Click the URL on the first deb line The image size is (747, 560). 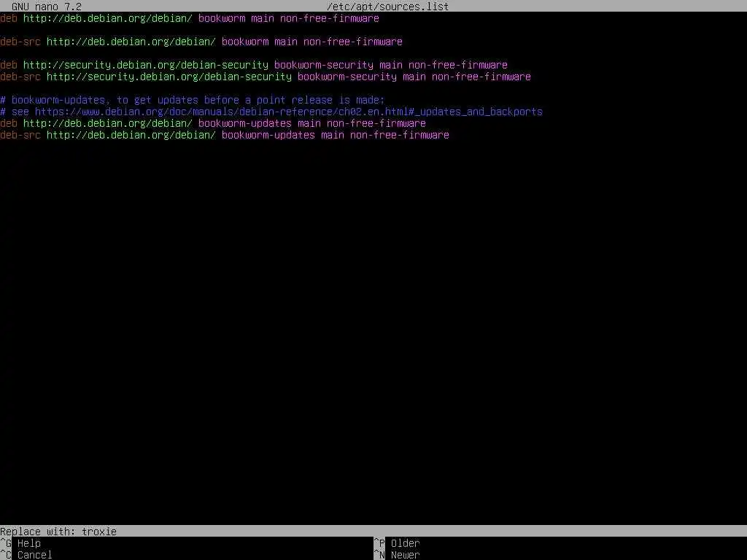108,18
